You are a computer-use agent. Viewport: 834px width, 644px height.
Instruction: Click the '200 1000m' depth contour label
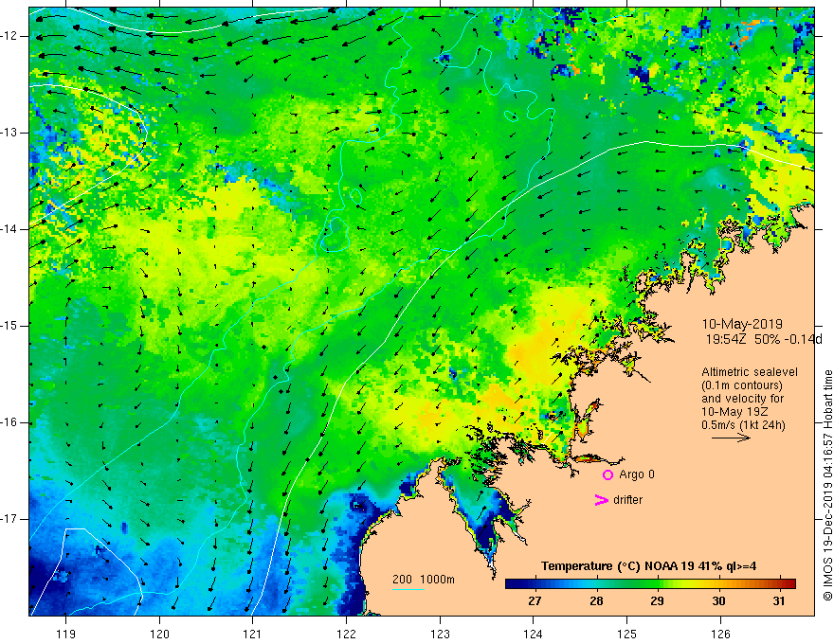coord(424,580)
